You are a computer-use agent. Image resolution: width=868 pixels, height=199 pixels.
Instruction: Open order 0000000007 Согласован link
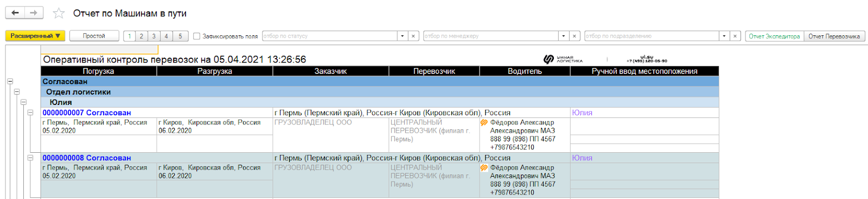point(87,113)
